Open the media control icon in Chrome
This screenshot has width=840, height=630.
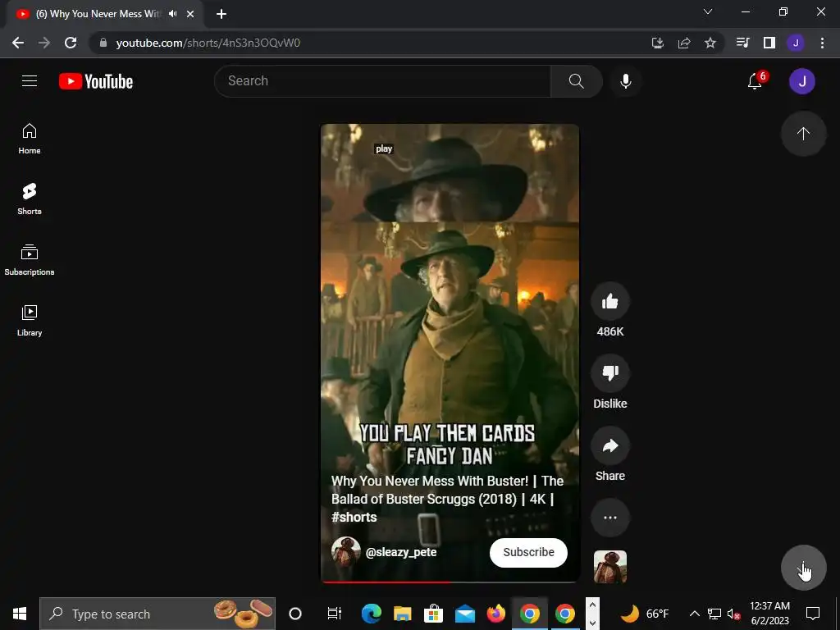[x=742, y=43]
